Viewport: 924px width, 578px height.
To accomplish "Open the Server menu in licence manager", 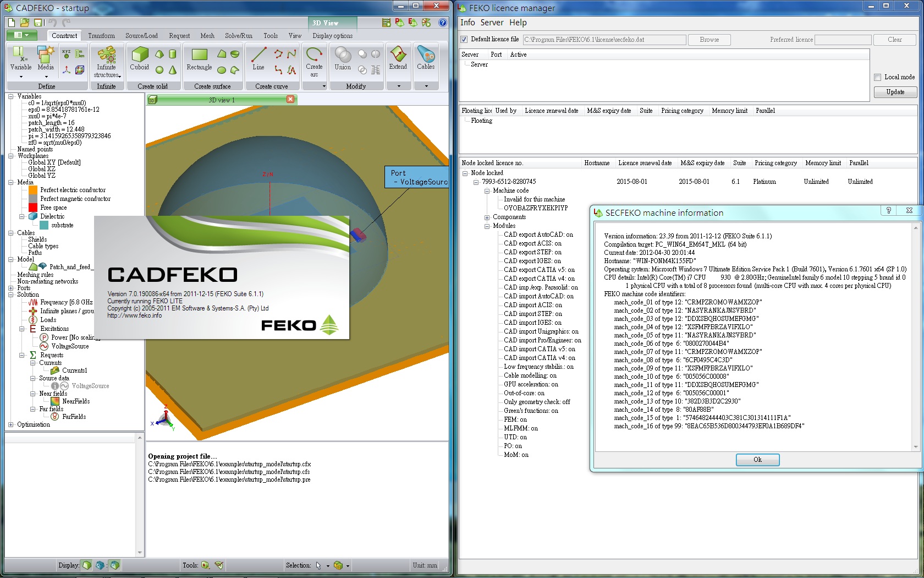I will point(492,23).
